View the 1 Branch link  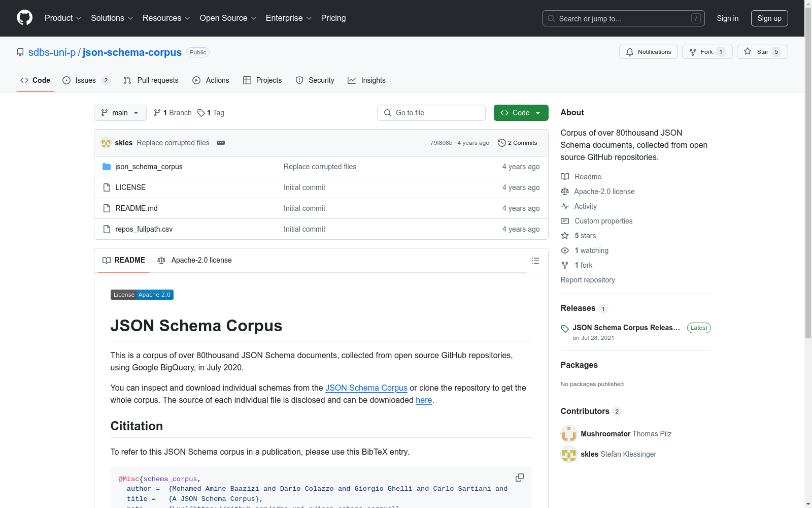[173, 113]
